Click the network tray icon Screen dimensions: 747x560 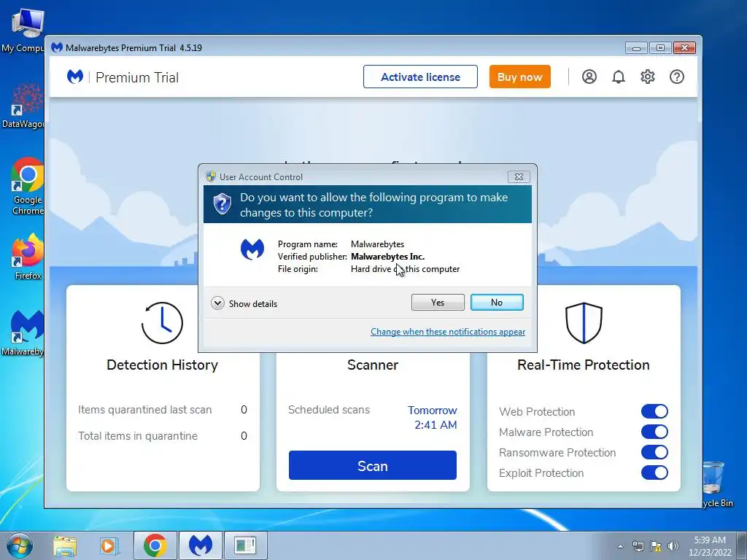pos(638,546)
